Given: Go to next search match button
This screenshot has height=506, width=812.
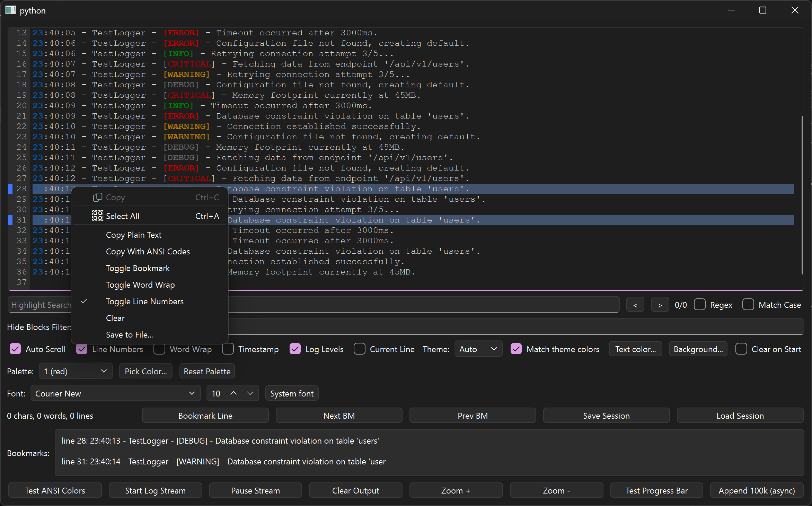Looking at the screenshot, I should coord(660,305).
